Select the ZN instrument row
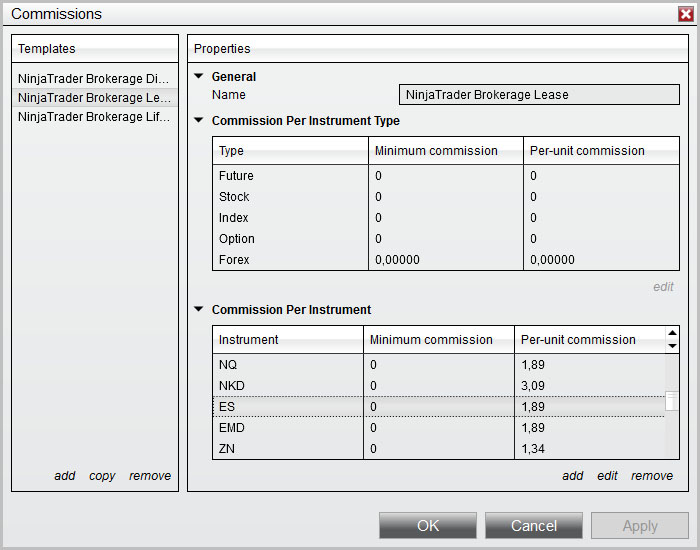The width and height of the screenshot is (700, 550). tap(439, 448)
